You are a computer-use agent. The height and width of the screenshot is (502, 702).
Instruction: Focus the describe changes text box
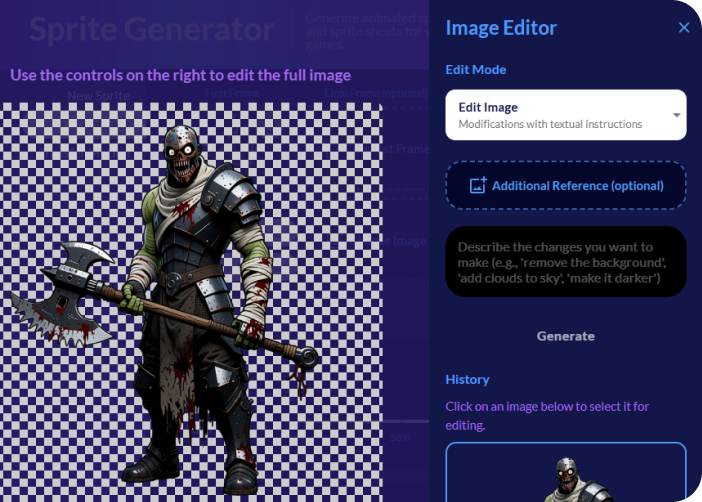[x=565, y=262]
